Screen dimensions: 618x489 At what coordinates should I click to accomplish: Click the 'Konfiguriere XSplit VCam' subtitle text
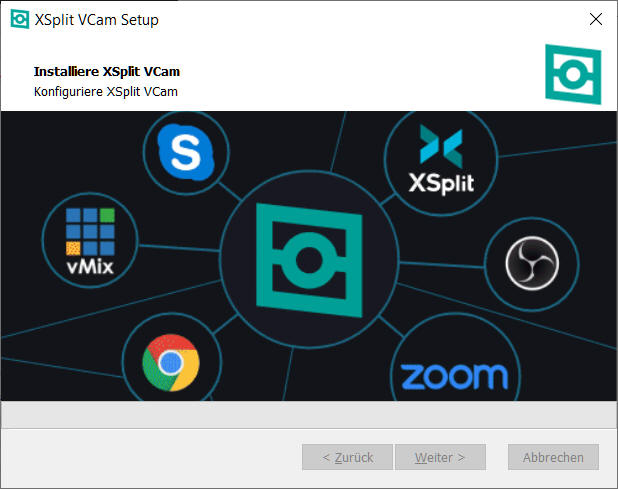106,92
